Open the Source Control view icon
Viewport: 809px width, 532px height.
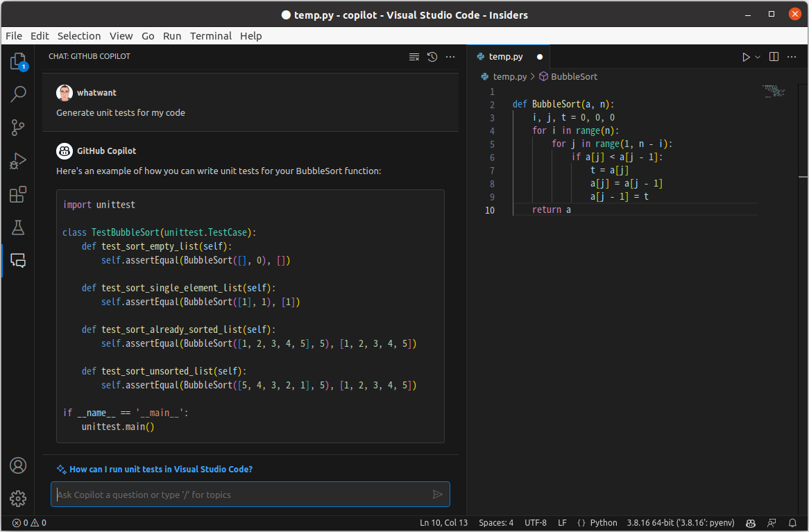pyautogui.click(x=18, y=128)
